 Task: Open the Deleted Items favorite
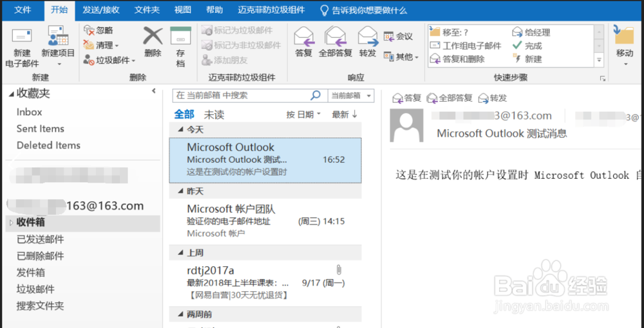[48, 145]
